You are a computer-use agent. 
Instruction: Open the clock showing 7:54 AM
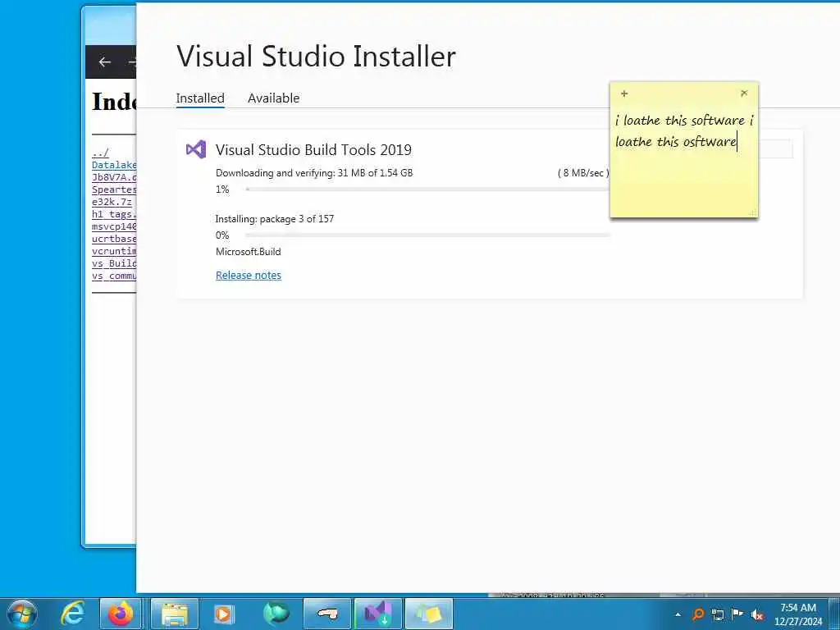tap(797, 614)
